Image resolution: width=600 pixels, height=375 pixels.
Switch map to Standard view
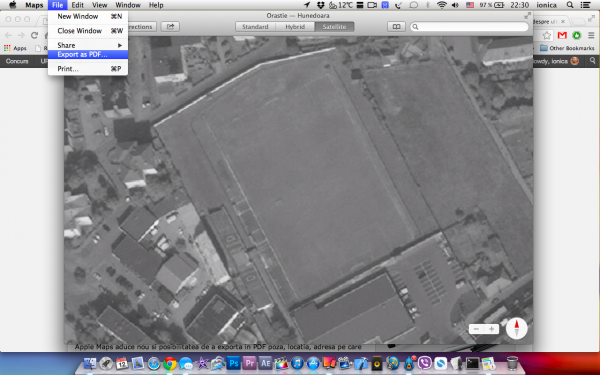255,27
